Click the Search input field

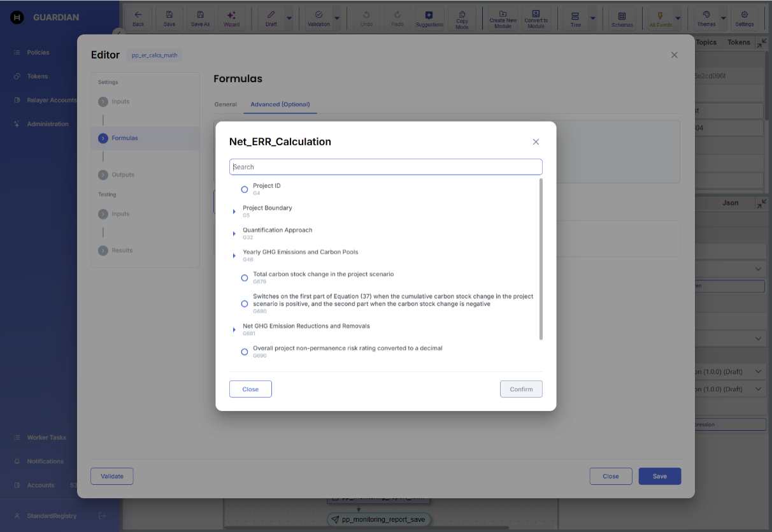(x=385, y=167)
